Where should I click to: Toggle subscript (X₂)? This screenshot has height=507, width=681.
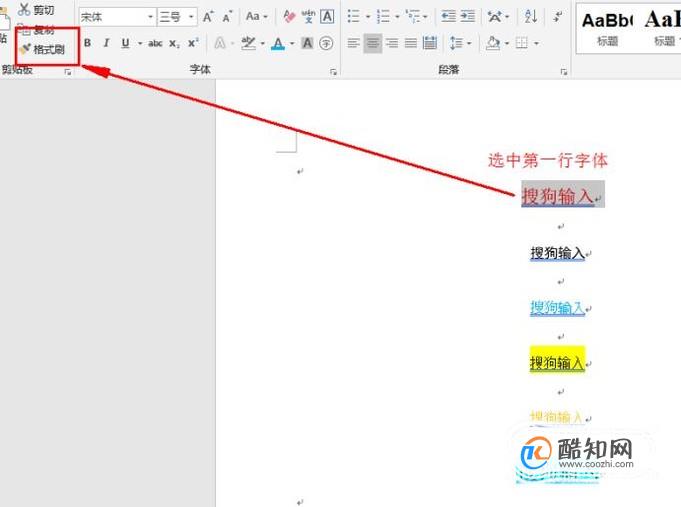pos(174,43)
